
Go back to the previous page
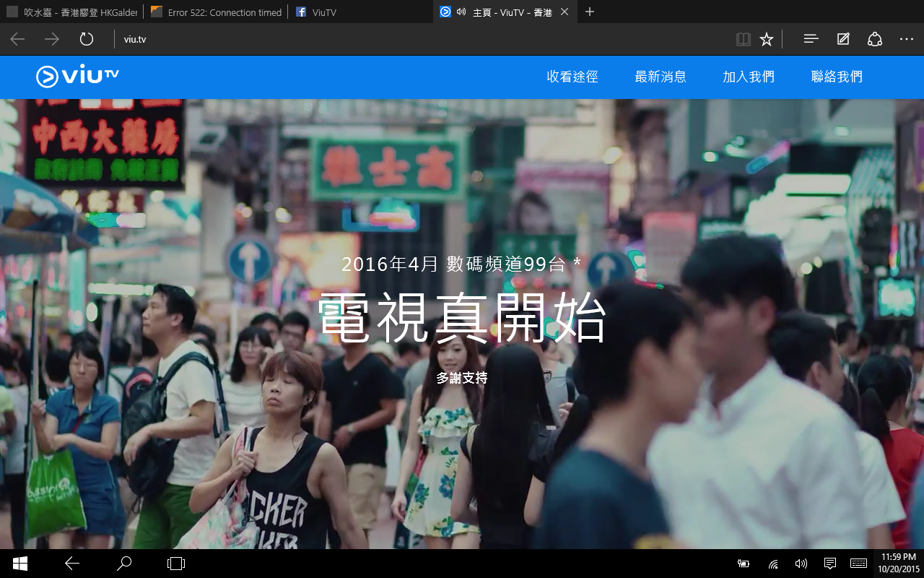point(17,39)
